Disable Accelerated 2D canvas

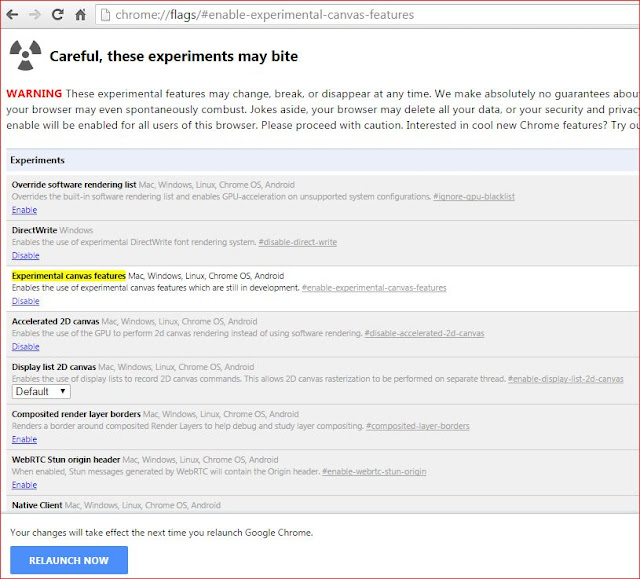click(25, 347)
